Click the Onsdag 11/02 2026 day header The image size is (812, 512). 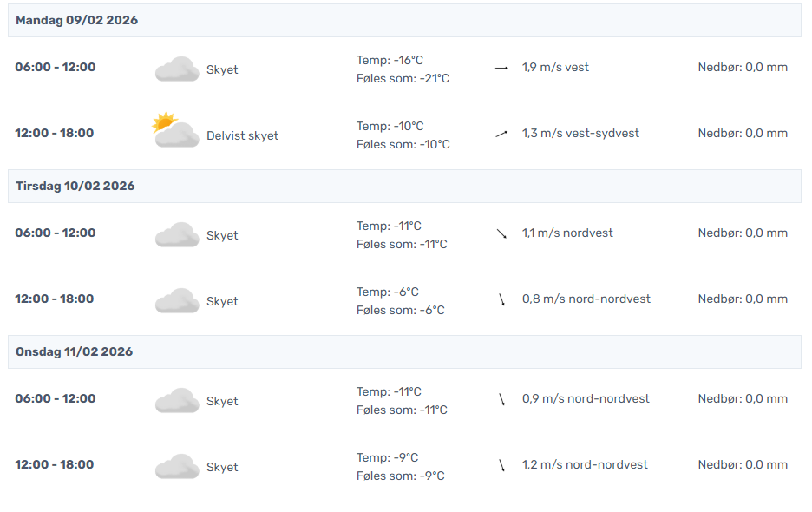coord(75,352)
